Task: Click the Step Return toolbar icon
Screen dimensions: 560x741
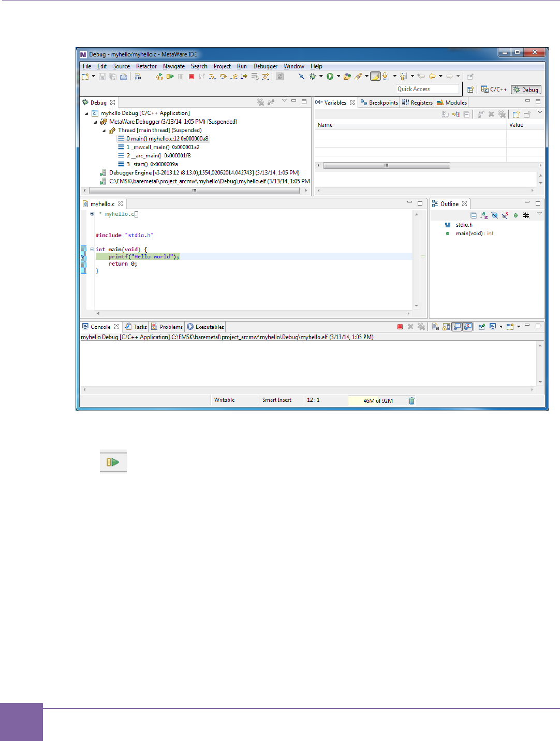Action: (x=234, y=77)
